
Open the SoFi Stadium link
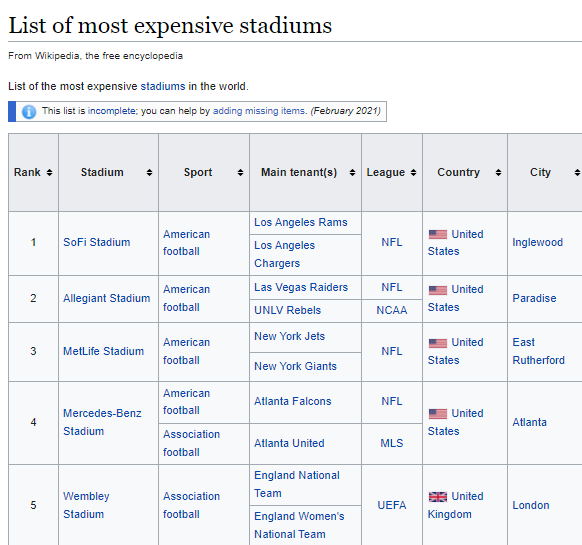click(x=97, y=242)
